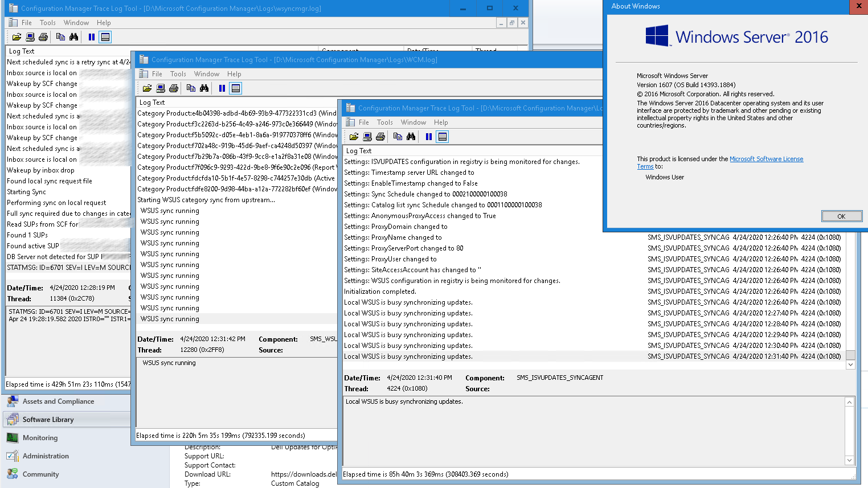Toggle details pane button in SYNCAGENT log window
The image size is (868, 488).
click(442, 137)
